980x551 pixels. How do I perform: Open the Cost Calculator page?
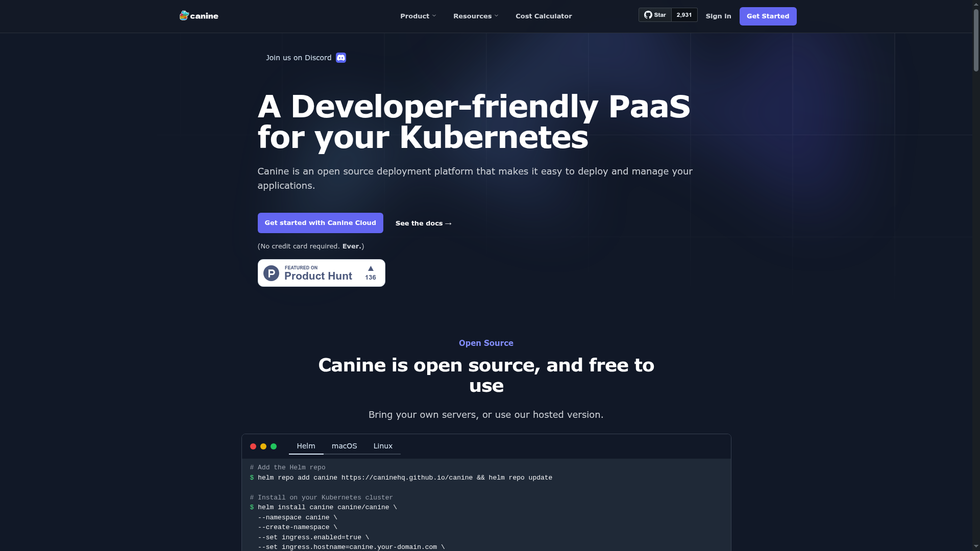click(x=544, y=16)
